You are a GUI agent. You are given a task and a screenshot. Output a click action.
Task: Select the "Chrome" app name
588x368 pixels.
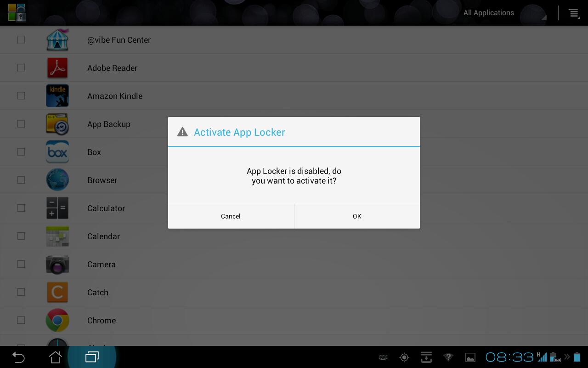[102, 321]
